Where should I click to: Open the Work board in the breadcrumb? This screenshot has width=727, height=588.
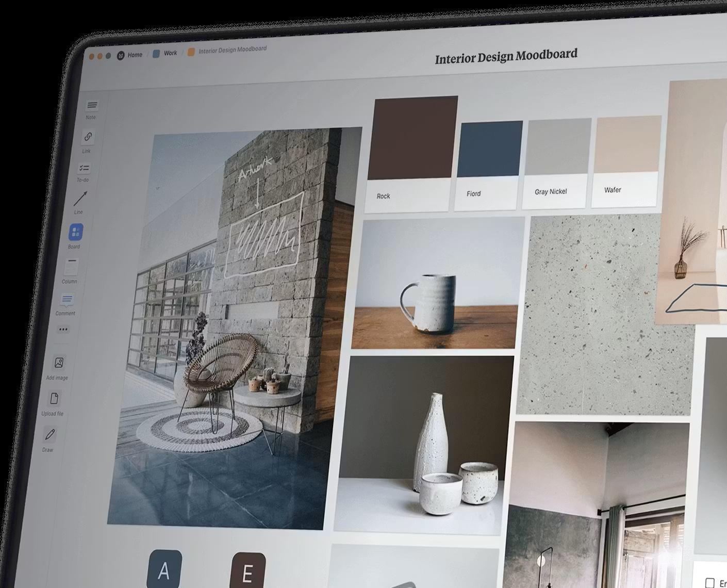[165, 53]
